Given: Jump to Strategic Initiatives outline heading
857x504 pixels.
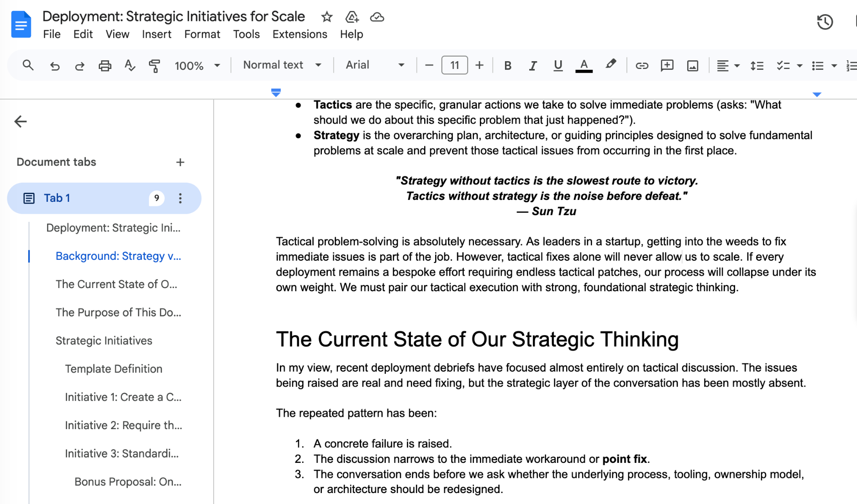Looking at the screenshot, I should [x=104, y=341].
